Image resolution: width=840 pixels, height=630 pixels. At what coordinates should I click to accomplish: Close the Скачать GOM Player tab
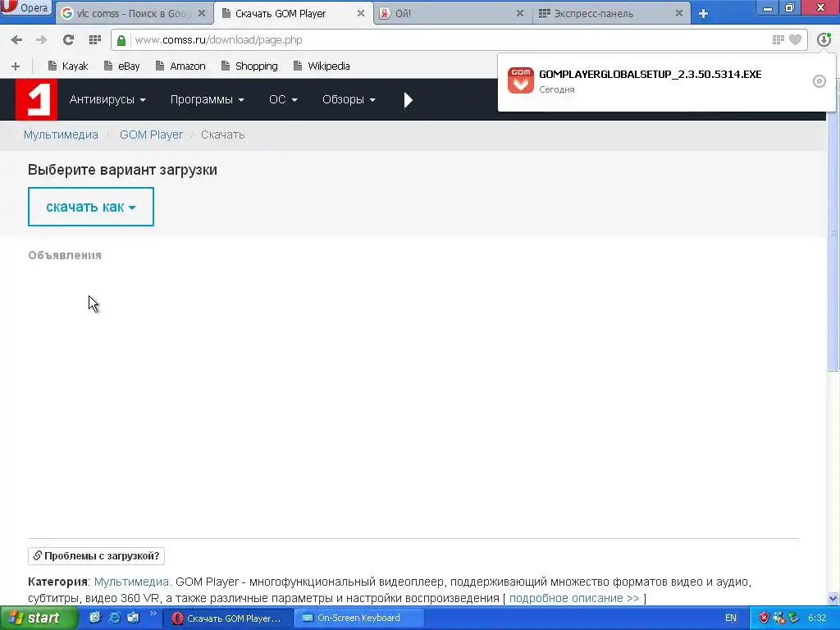(361, 13)
